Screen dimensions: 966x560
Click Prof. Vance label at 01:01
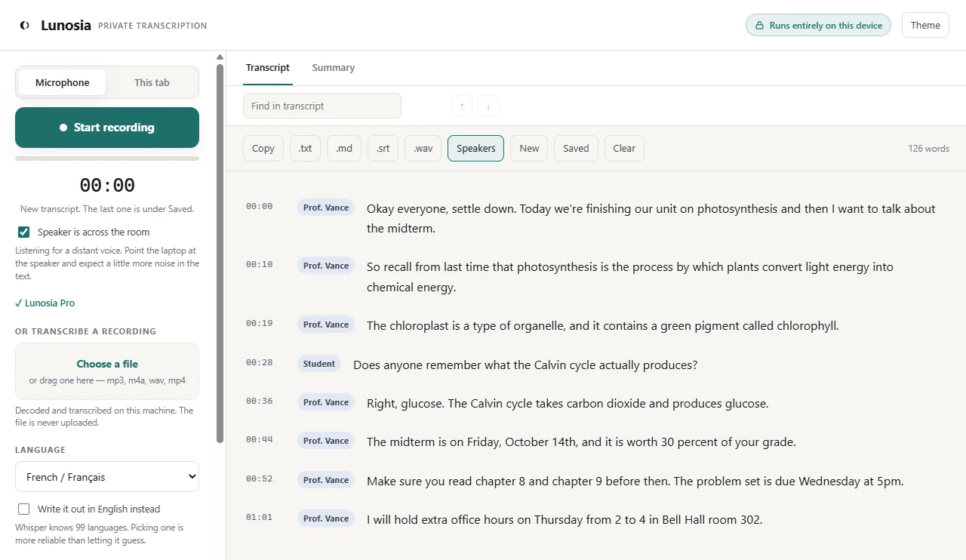click(x=326, y=518)
